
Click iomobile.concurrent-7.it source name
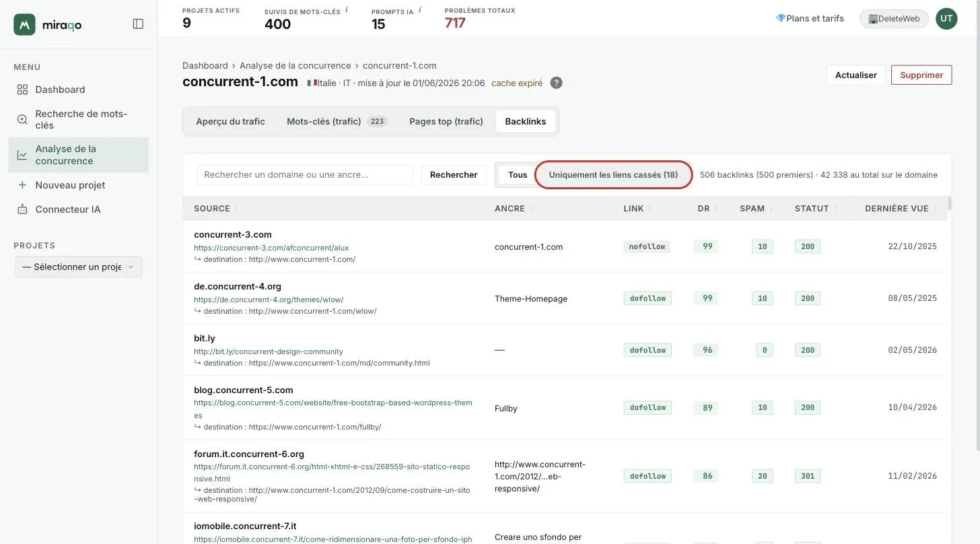point(245,526)
